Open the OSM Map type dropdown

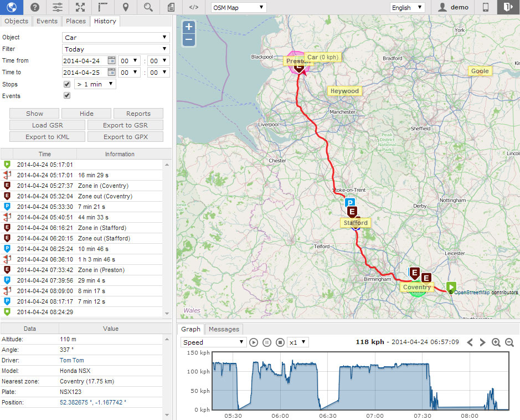(239, 8)
